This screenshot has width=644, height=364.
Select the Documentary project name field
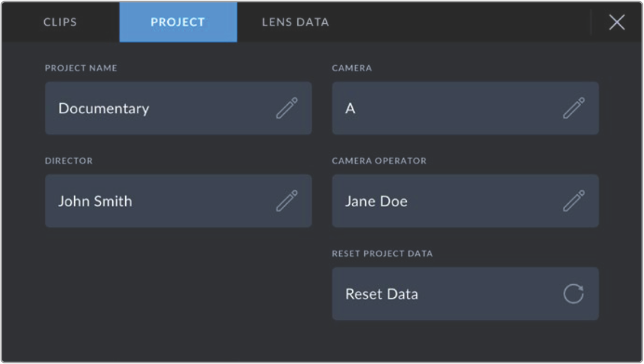(159, 108)
